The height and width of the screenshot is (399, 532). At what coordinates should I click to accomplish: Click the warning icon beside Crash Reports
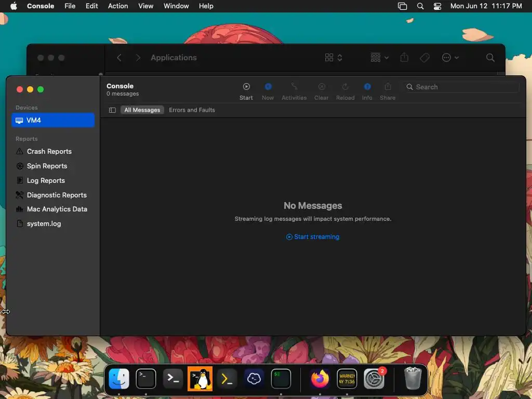[20, 151]
